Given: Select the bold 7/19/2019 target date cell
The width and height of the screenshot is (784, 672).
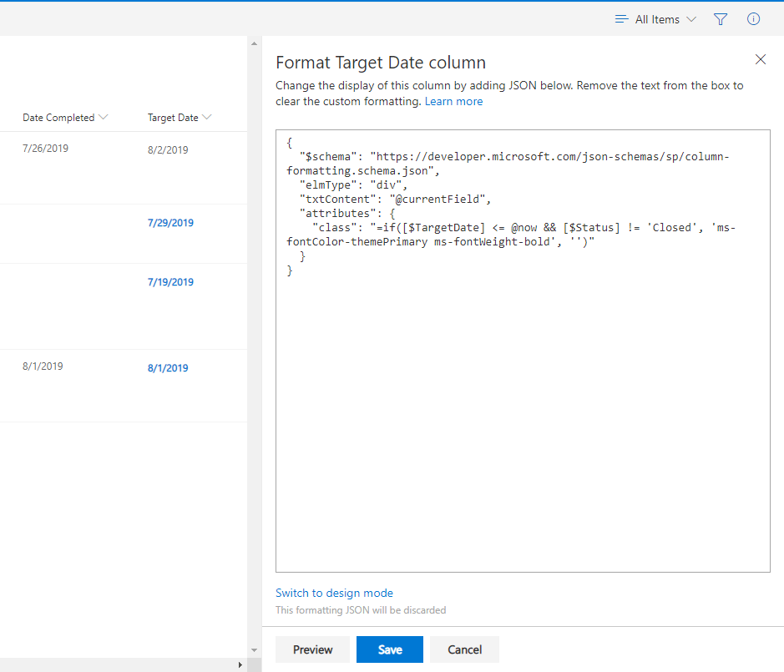Looking at the screenshot, I should click(170, 282).
